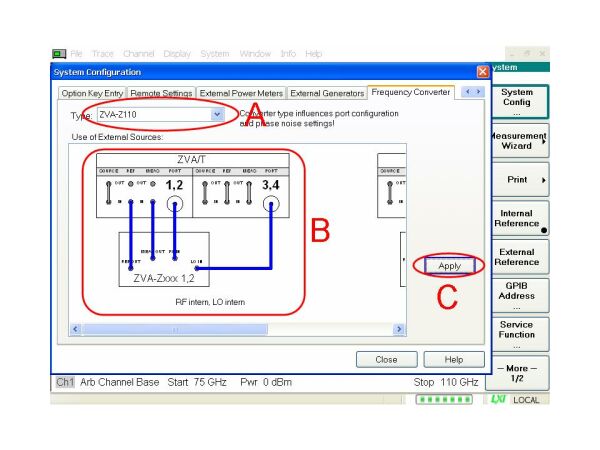Select the Internal Reference softkey
The width and height of the screenshot is (600, 450).
519,218
